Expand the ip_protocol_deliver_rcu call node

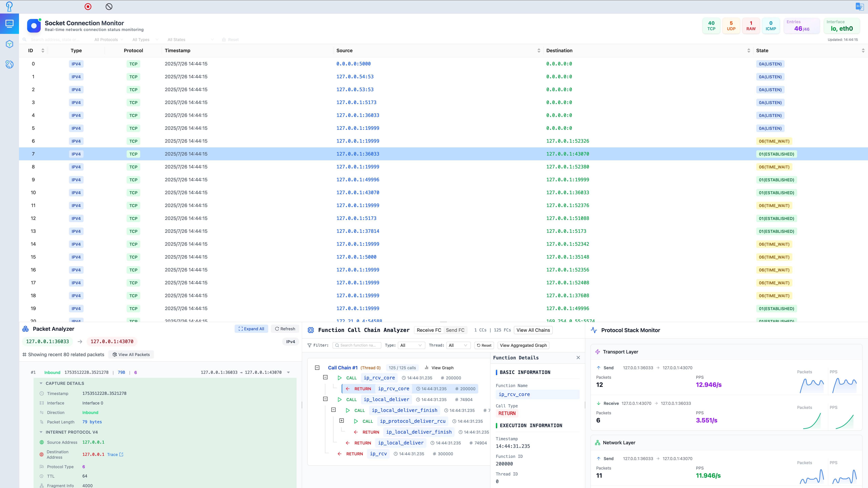(341, 421)
